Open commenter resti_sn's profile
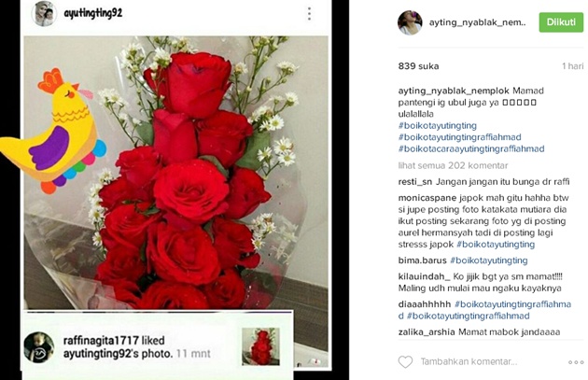The height and width of the screenshot is (380, 588). pyautogui.click(x=415, y=182)
